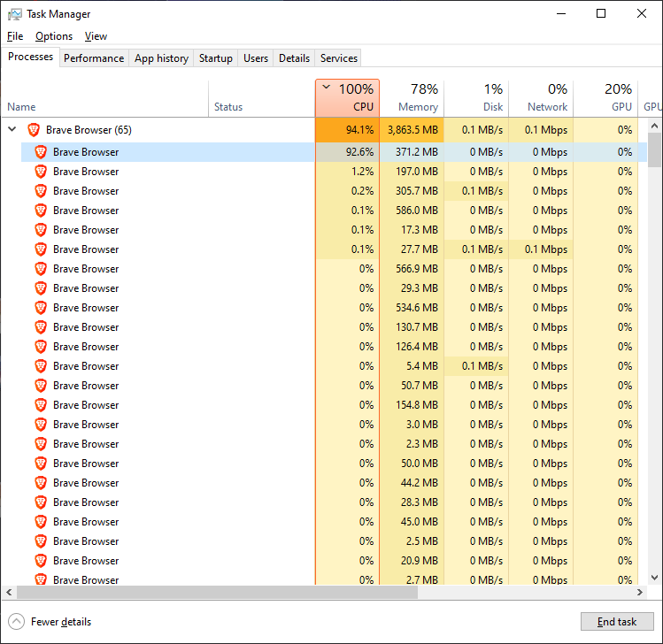Select the process row using 28.3 MB

click(334, 502)
